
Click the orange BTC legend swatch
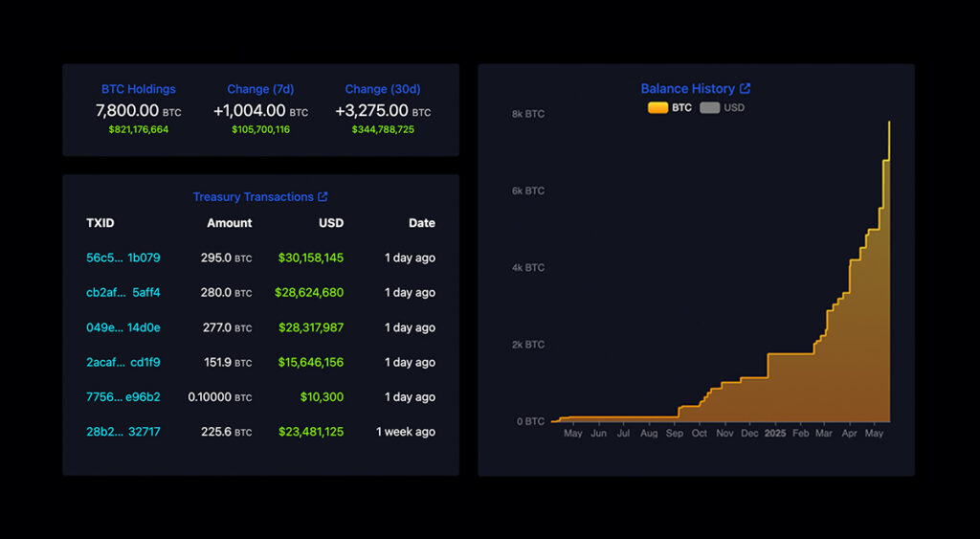[x=657, y=108]
